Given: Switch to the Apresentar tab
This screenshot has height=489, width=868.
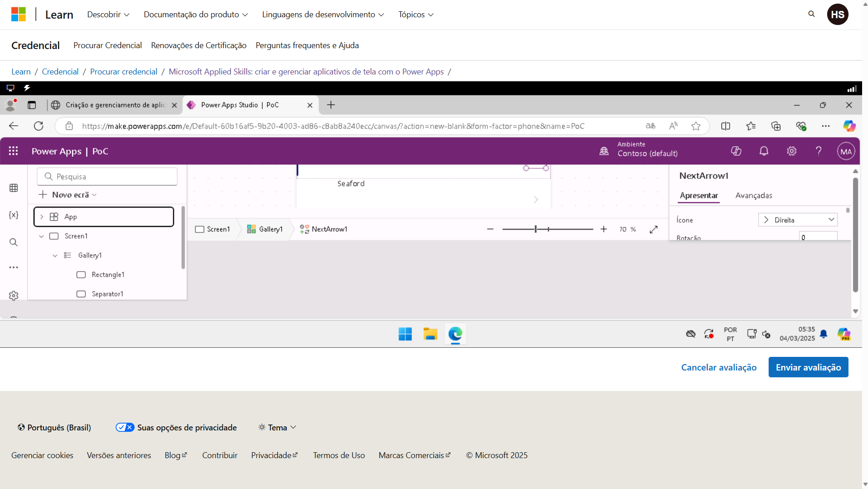Looking at the screenshot, I should coord(699,196).
